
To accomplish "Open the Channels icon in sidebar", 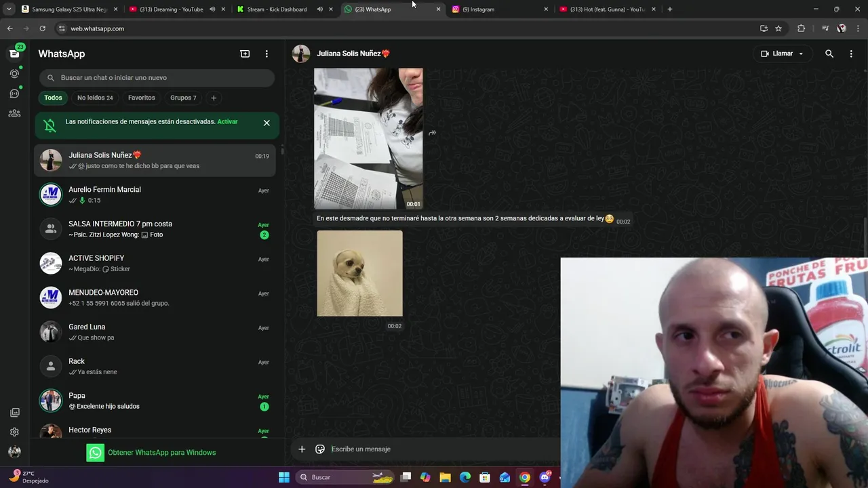I will point(14,94).
